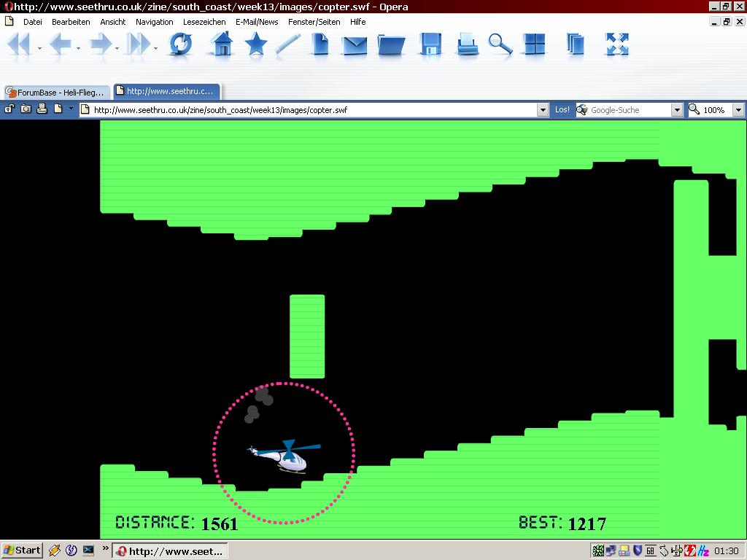Create a new page with document icon
Screen dimensions: 747x560
(x=320, y=44)
